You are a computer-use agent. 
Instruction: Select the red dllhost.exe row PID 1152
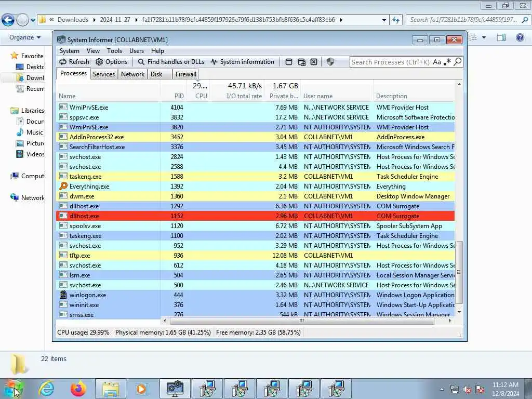click(255, 216)
